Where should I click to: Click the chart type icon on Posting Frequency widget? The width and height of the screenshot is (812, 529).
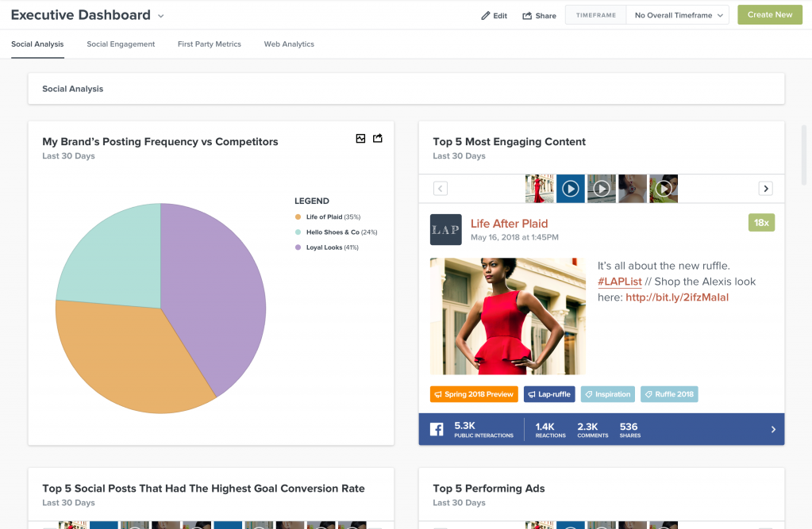[360, 138]
